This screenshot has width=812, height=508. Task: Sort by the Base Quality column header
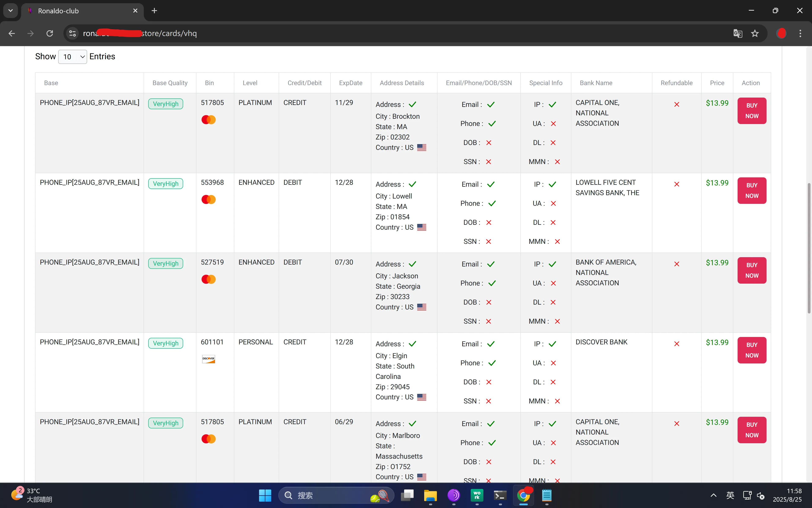pos(170,83)
